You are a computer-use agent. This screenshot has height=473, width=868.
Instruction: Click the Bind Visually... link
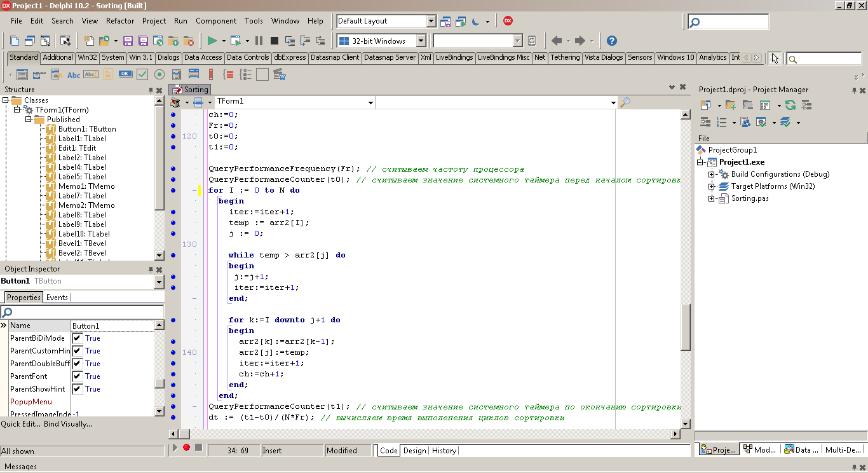[68, 424]
